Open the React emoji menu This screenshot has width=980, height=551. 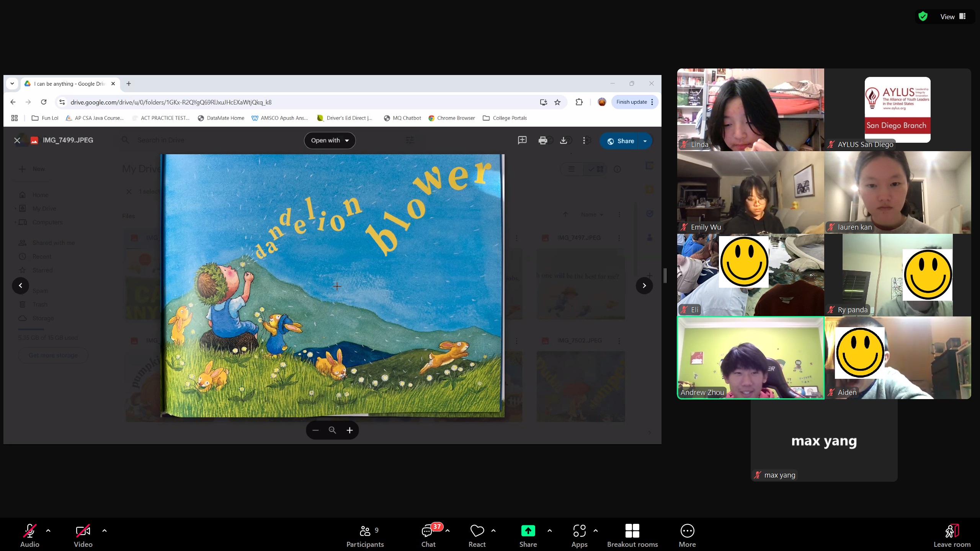pos(477,535)
